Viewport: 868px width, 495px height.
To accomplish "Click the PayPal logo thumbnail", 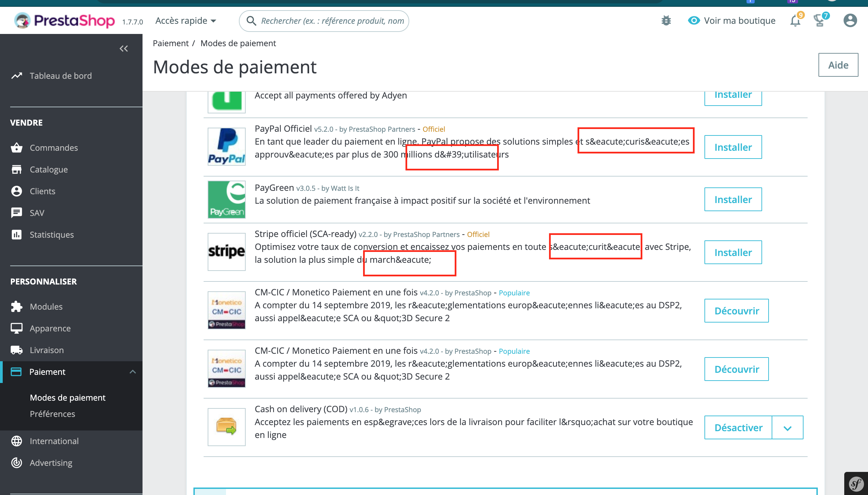I will (x=227, y=147).
